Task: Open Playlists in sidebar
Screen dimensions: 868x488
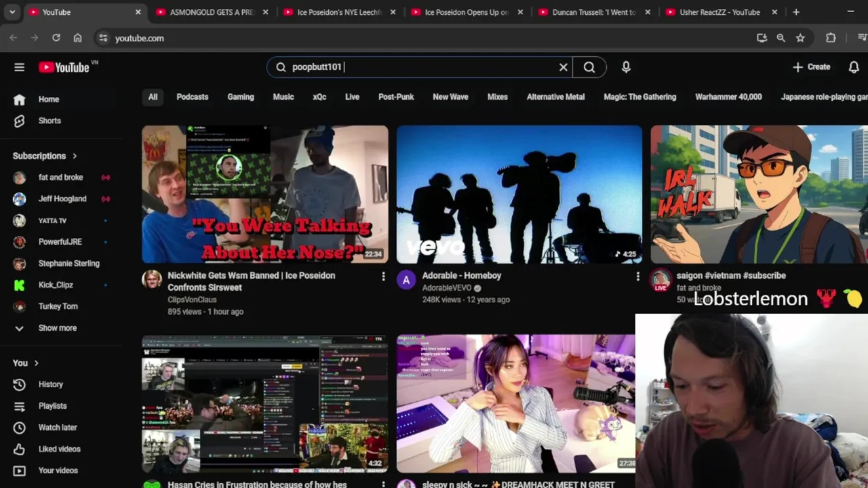Action: [x=52, y=406]
